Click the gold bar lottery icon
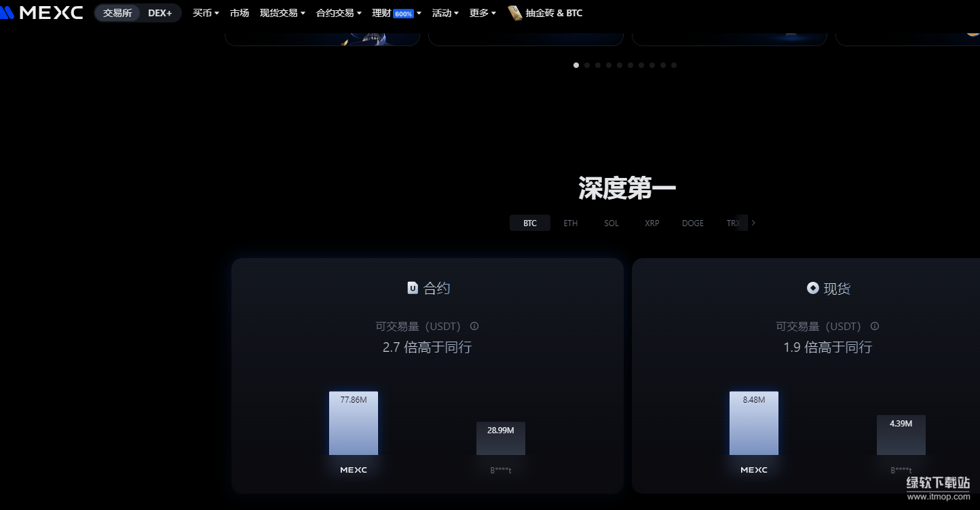Viewport: 980px width, 510px height. point(515,13)
